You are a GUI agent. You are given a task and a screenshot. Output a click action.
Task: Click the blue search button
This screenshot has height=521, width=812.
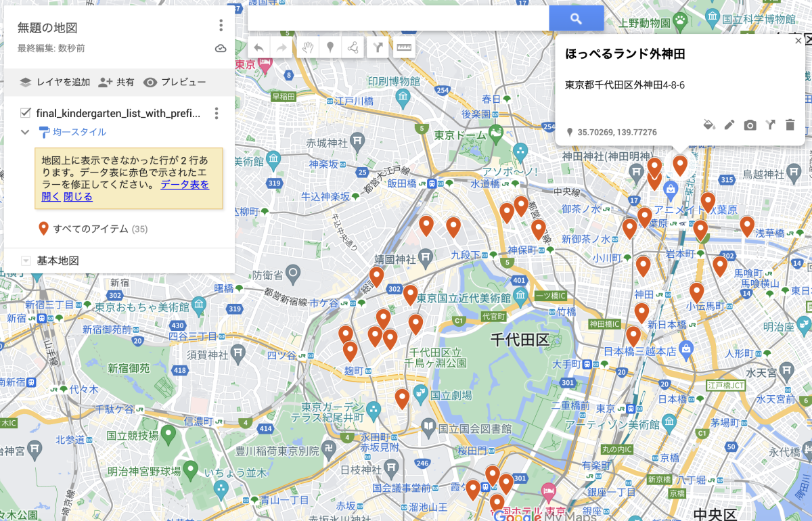(576, 19)
